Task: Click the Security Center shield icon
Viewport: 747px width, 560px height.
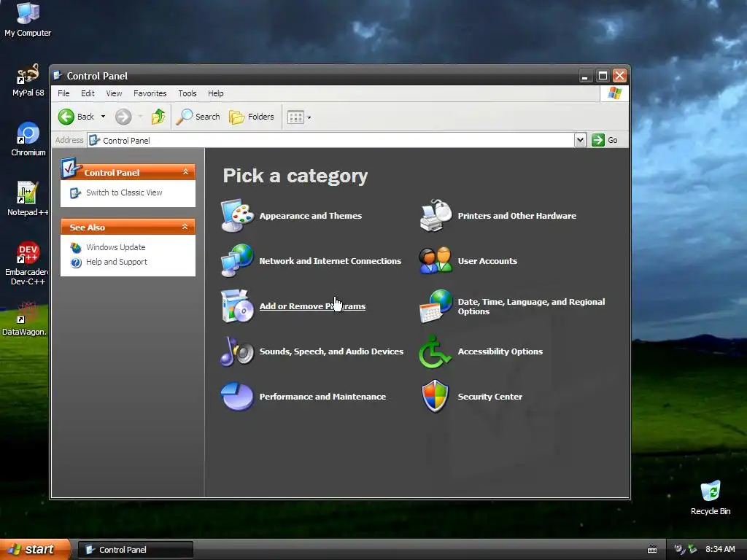Action: [x=436, y=396]
